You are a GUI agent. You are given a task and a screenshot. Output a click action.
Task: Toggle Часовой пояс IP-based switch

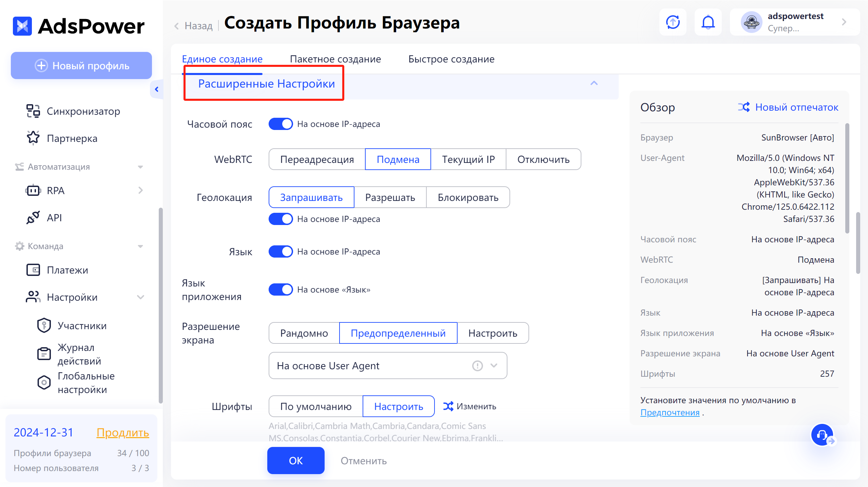point(281,124)
